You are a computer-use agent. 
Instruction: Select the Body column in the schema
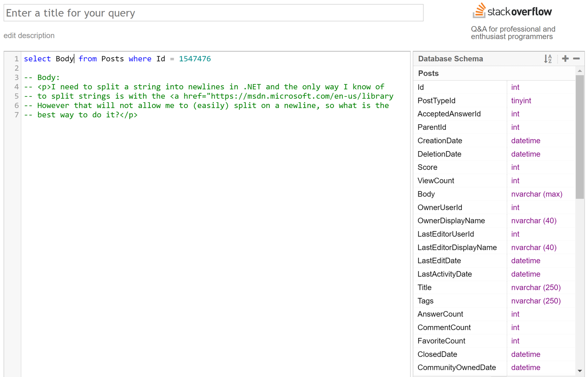(426, 194)
